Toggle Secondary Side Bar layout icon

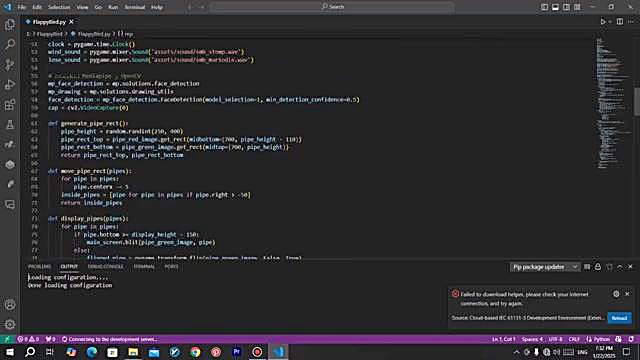point(566,7)
